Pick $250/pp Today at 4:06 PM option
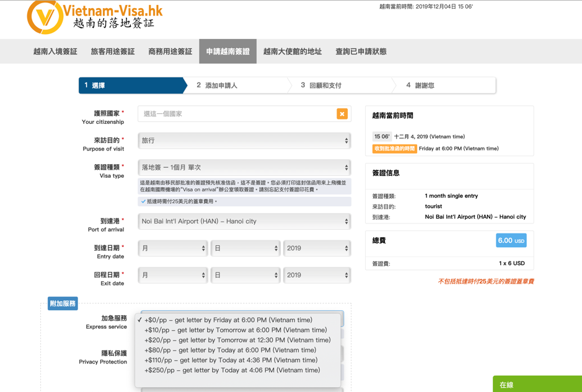 coord(232,370)
